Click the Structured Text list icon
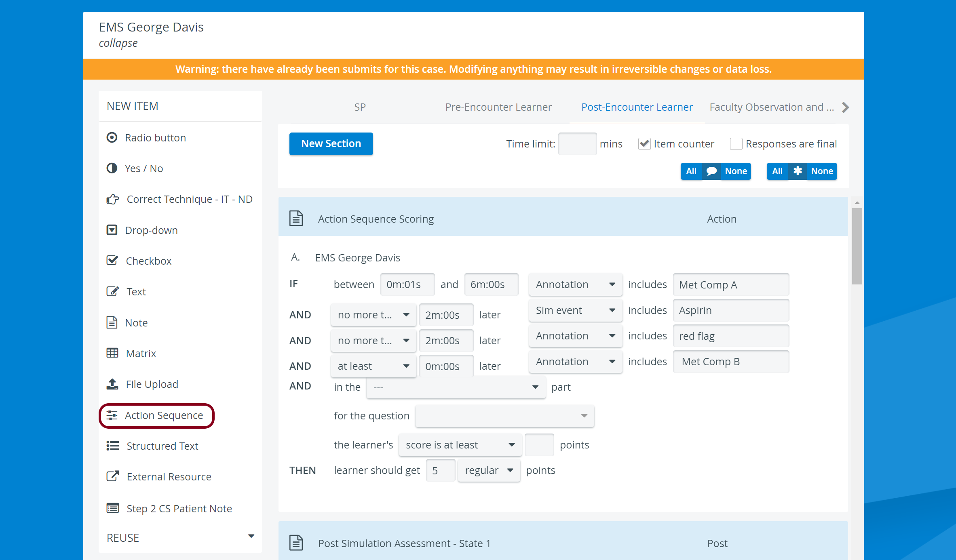956x560 pixels. (x=113, y=446)
